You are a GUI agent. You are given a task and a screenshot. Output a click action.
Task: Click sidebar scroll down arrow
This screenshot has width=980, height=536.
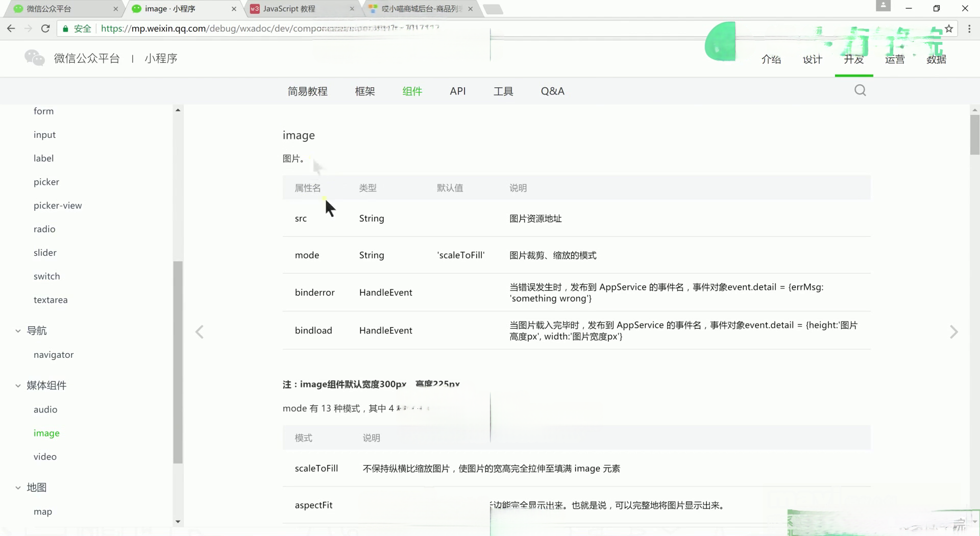click(178, 522)
